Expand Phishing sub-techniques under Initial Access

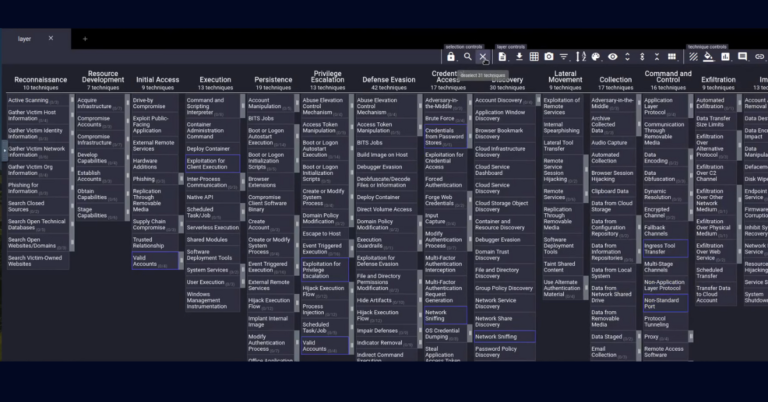181,179
